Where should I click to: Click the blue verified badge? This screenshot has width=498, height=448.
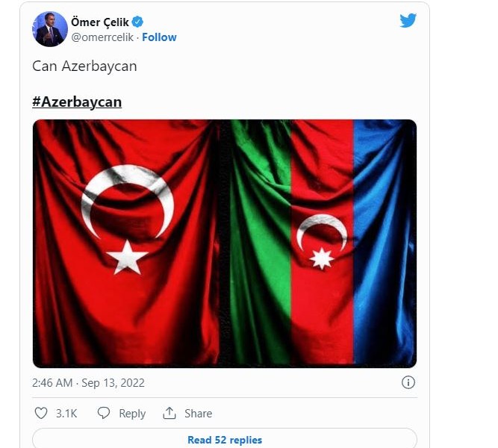(137, 22)
